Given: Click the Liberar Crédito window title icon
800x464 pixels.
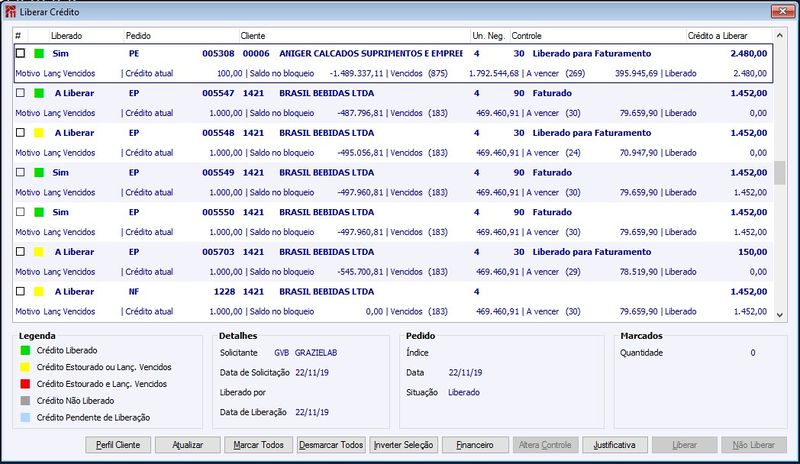Looking at the screenshot, I should pos(9,11).
